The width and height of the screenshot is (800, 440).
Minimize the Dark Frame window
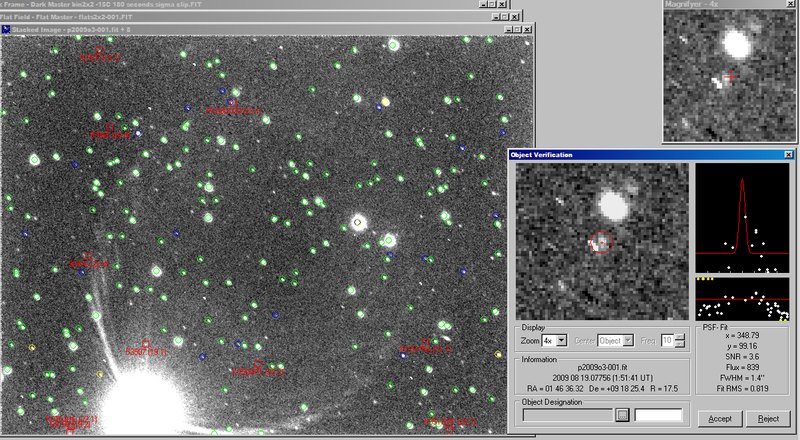pyautogui.click(x=483, y=4)
